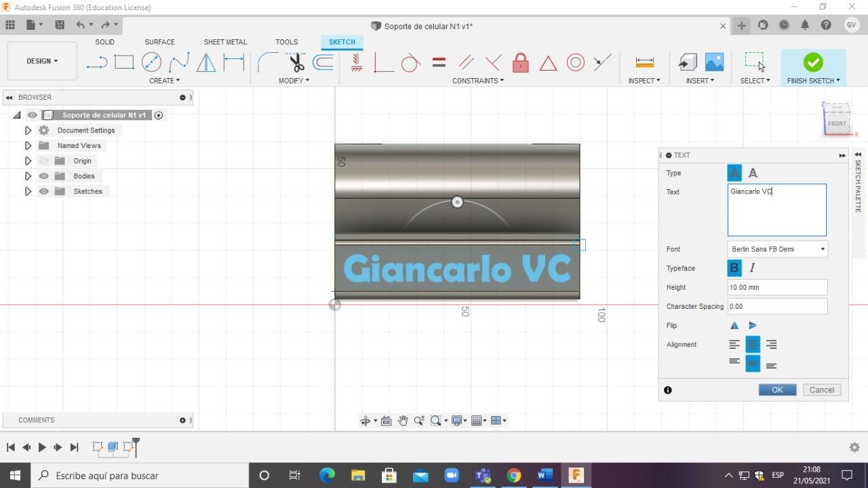
Task: Toggle Bodies folder visibility eye
Action: [44, 176]
